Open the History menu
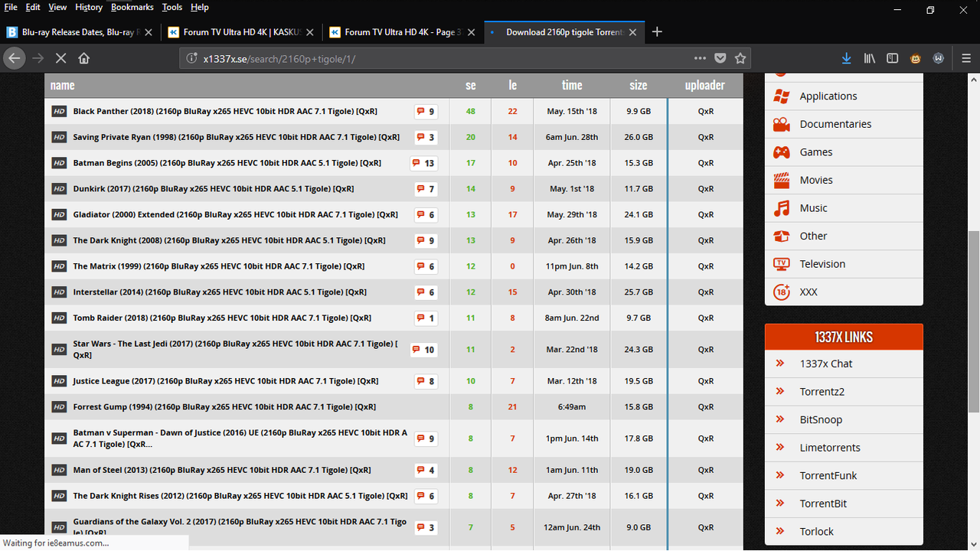The width and height of the screenshot is (980, 551). 89,7
